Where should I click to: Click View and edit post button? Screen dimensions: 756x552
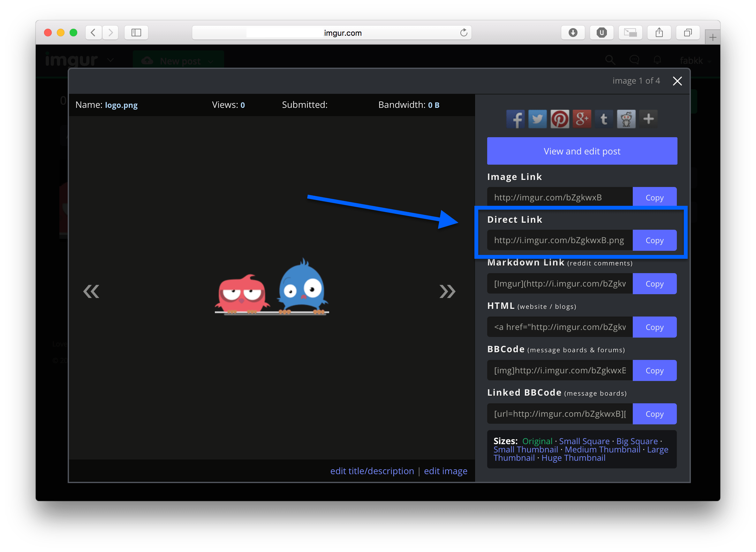click(x=582, y=151)
